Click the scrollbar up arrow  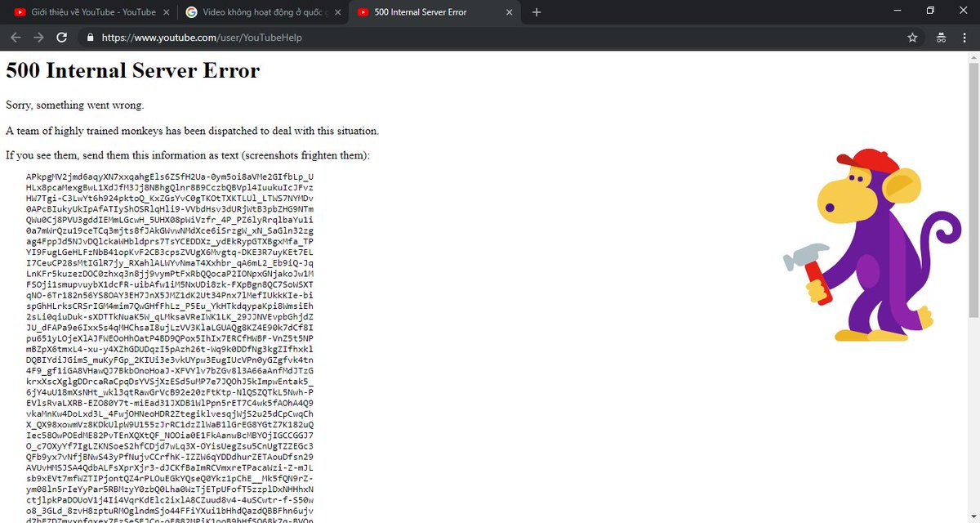973,56
